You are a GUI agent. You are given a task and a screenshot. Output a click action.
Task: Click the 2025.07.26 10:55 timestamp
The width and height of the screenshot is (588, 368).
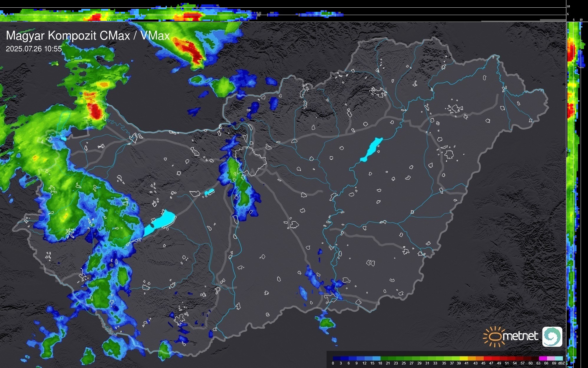click(34, 49)
